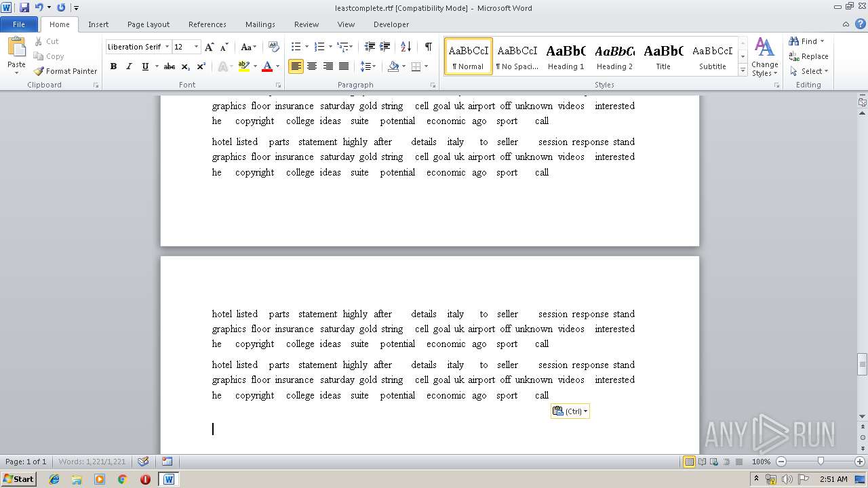This screenshot has height=488, width=868.
Task: Click the spelling proofing icon in status bar
Action: coord(143,462)
